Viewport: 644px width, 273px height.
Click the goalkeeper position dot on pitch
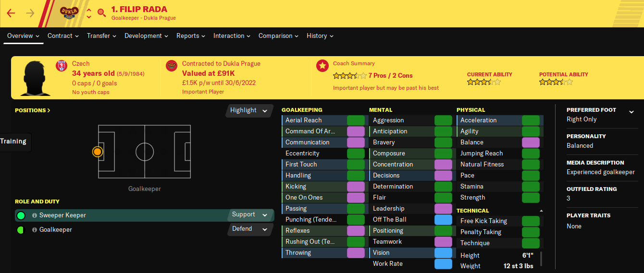coord(98,152)
